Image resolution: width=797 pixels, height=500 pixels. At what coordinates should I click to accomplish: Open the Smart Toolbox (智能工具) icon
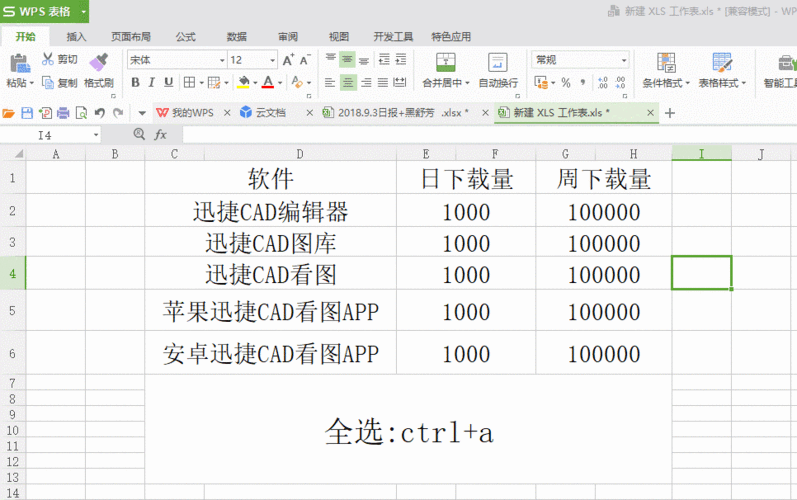pyautogui.click(x=786, y=62)
